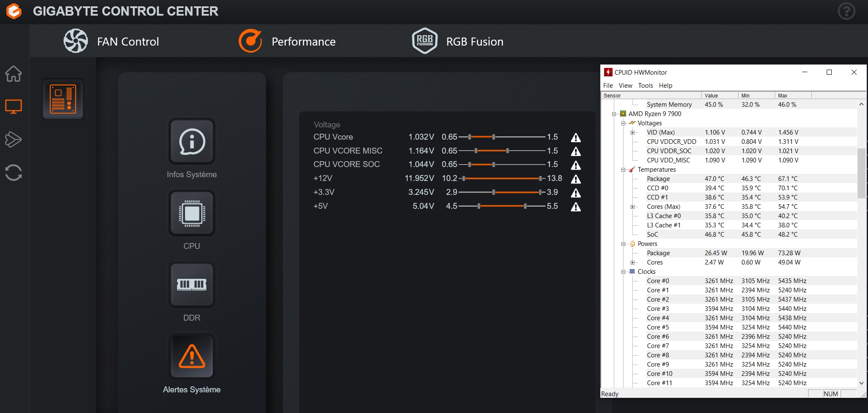Open the CPU info icon

click(x=192, y=213)
